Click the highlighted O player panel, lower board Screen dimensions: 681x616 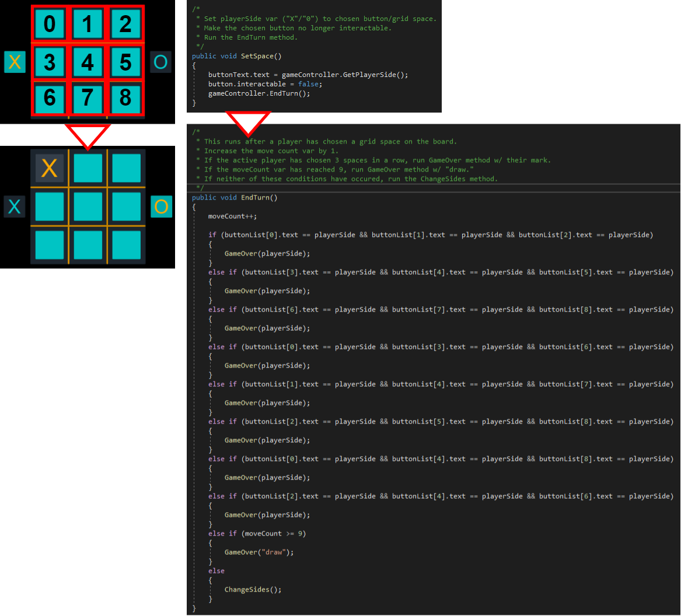(x=161, y=206)
